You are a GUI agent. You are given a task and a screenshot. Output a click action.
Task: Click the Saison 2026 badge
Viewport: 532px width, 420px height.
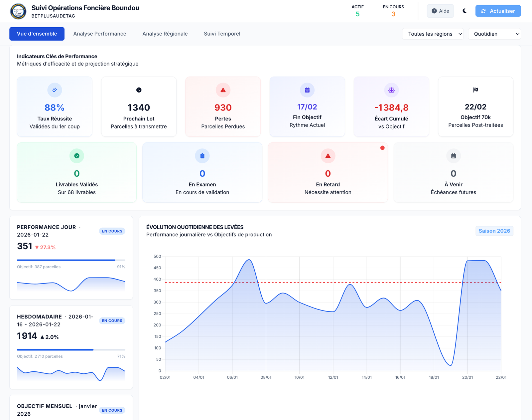point(494,231)
